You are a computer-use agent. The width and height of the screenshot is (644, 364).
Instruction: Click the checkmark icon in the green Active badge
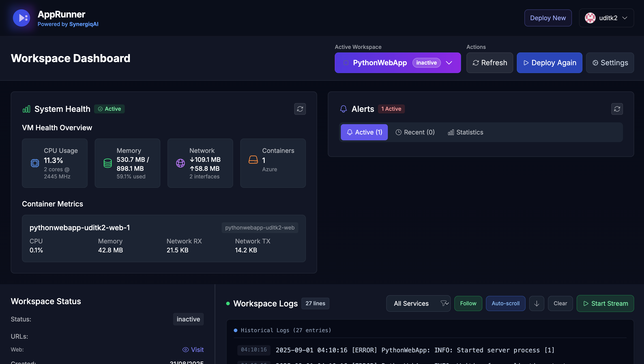[x=100, y=109]
